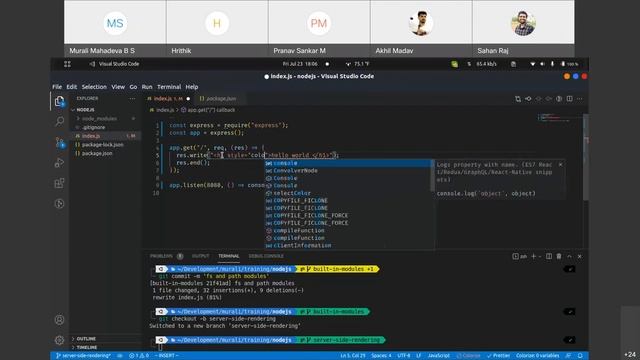This screenshot has height=360, width=640.
Task: Close the suggestion details popup
Action: coord(560,164)
